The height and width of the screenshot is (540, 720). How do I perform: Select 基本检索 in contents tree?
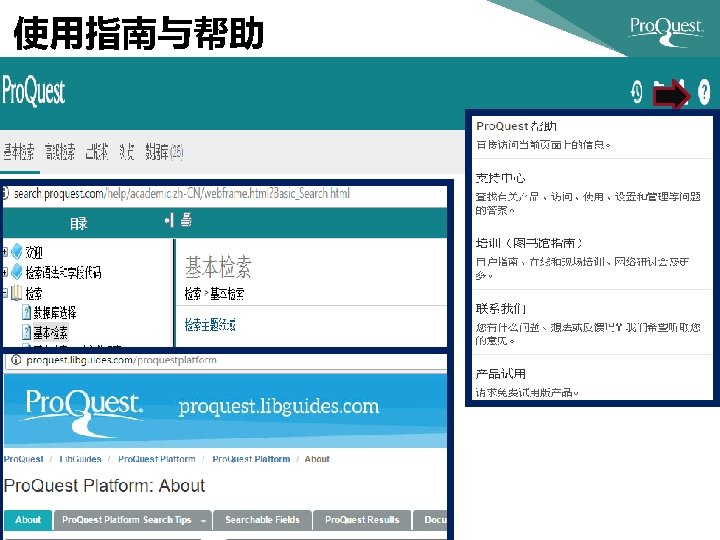(51, 332)
